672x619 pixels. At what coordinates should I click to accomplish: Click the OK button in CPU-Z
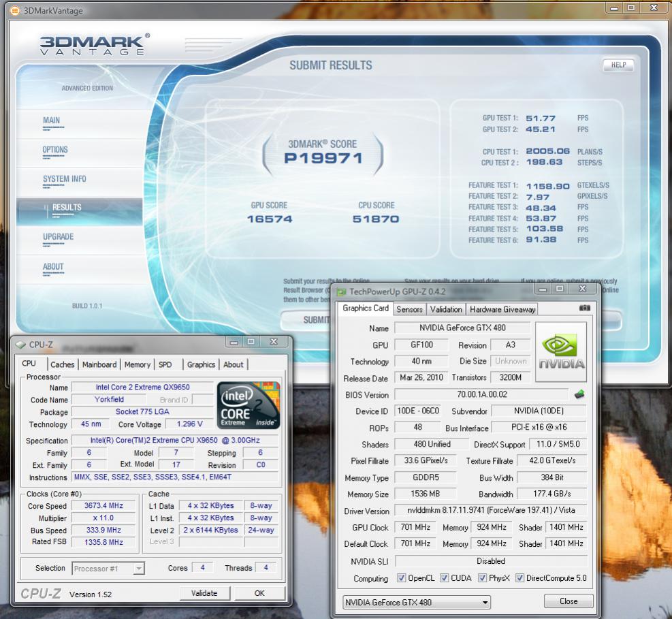click(x=259, y=593)
